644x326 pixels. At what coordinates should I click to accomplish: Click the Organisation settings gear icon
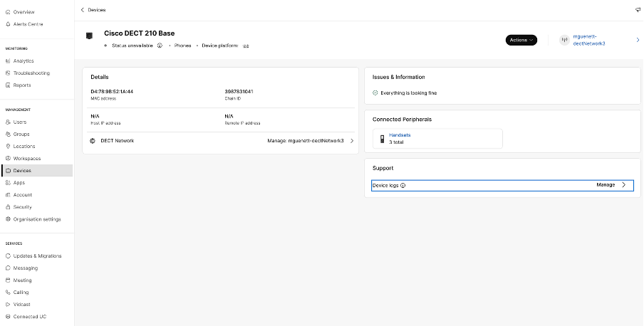pos(8,219)
